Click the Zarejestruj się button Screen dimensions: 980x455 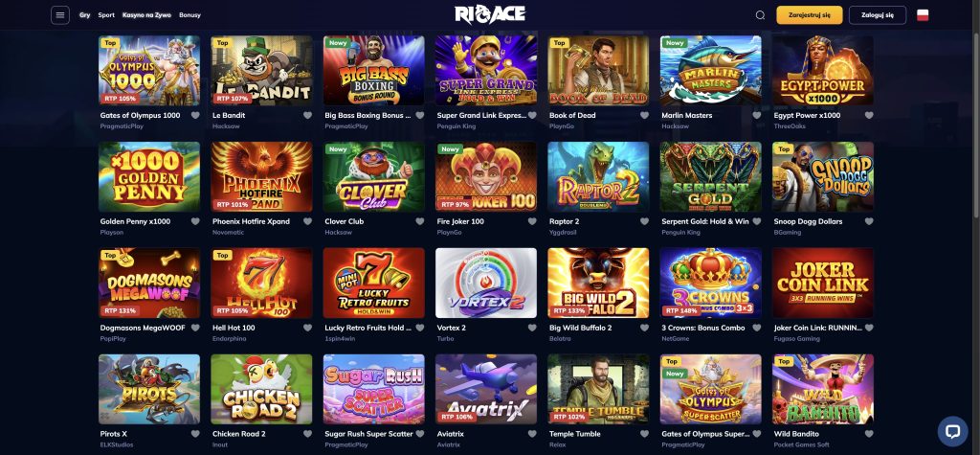(810, 15)
